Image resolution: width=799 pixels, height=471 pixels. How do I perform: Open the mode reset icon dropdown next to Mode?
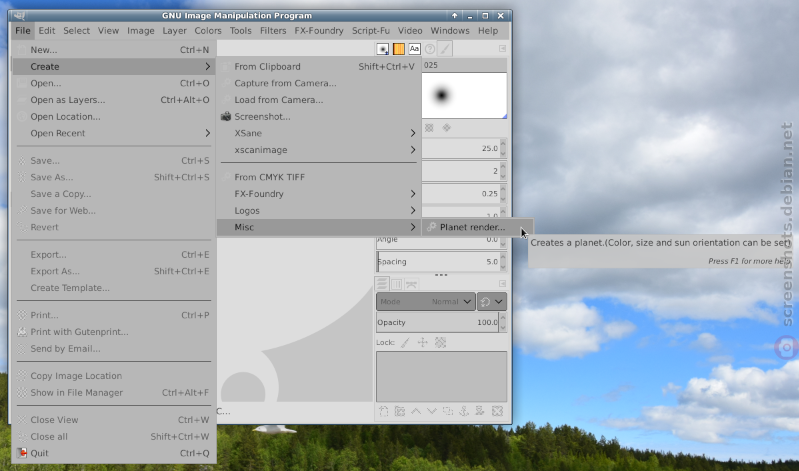tap(492, 302)
